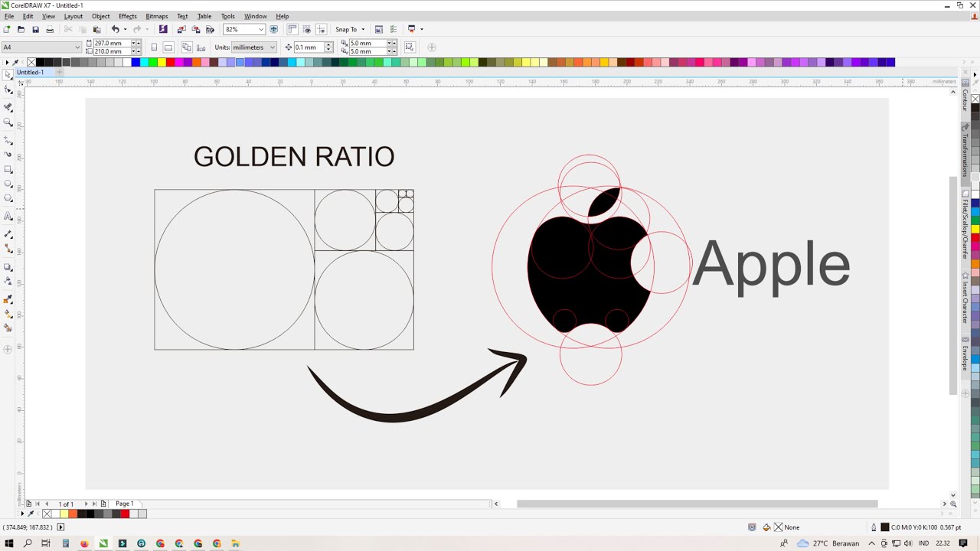Viewport: 980px width, 551px height.
Task: Open the zoom level dropdown showing 82%
Action: click(x=261, y=29)
